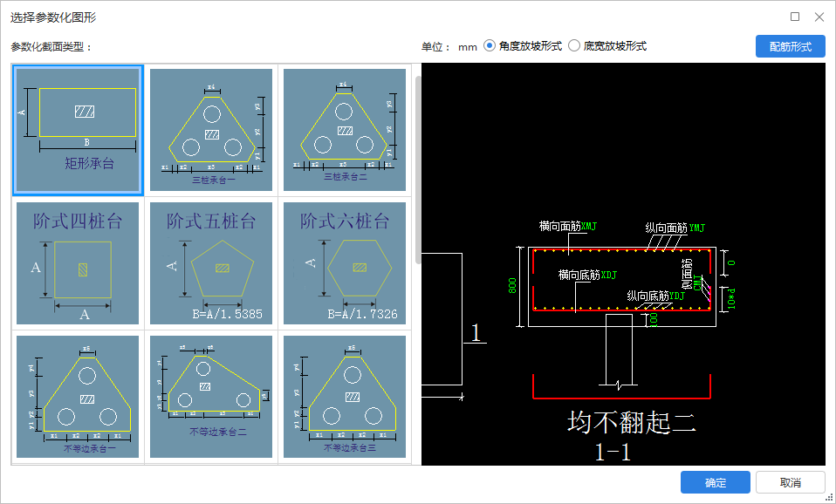Cancel with the 取消 button

click(790, 483)
